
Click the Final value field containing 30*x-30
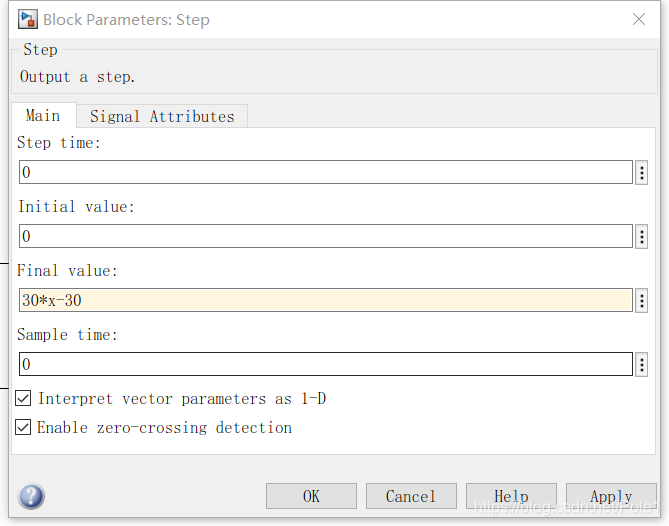[x=325, y=300]
